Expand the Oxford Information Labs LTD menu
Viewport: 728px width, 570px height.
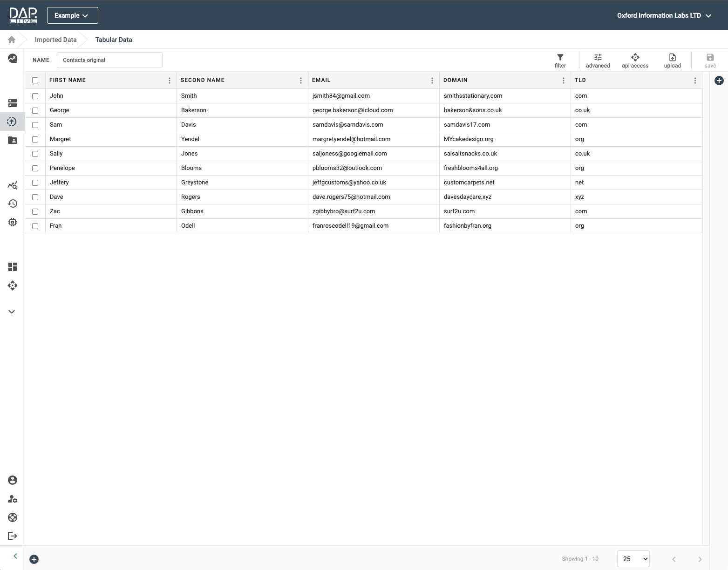coord(664,15)
